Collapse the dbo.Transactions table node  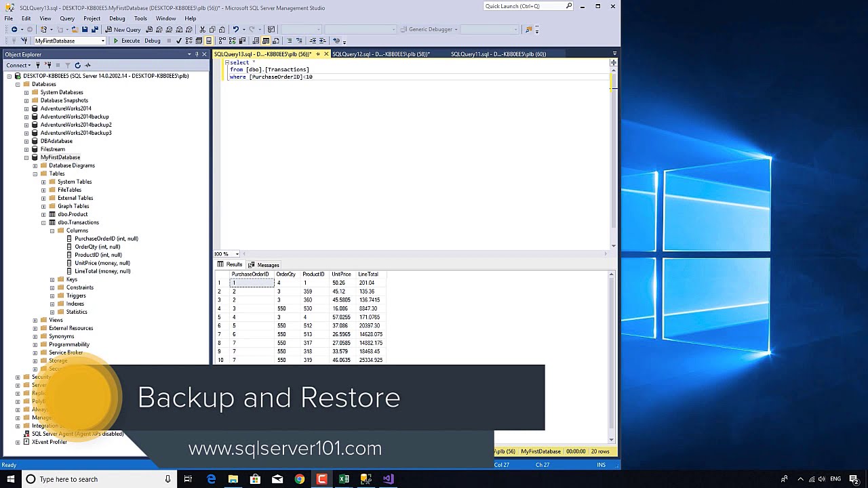pyautogui.click(x=43, y=222)
